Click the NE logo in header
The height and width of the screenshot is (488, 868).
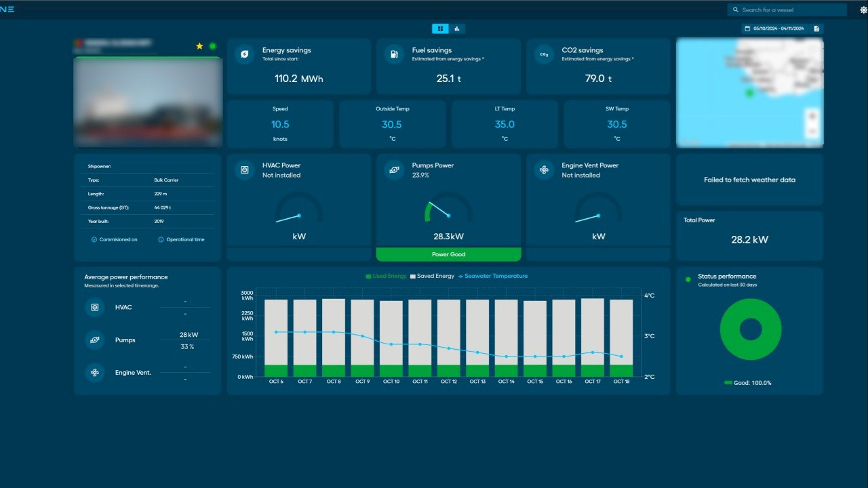[x=7, y=9]
